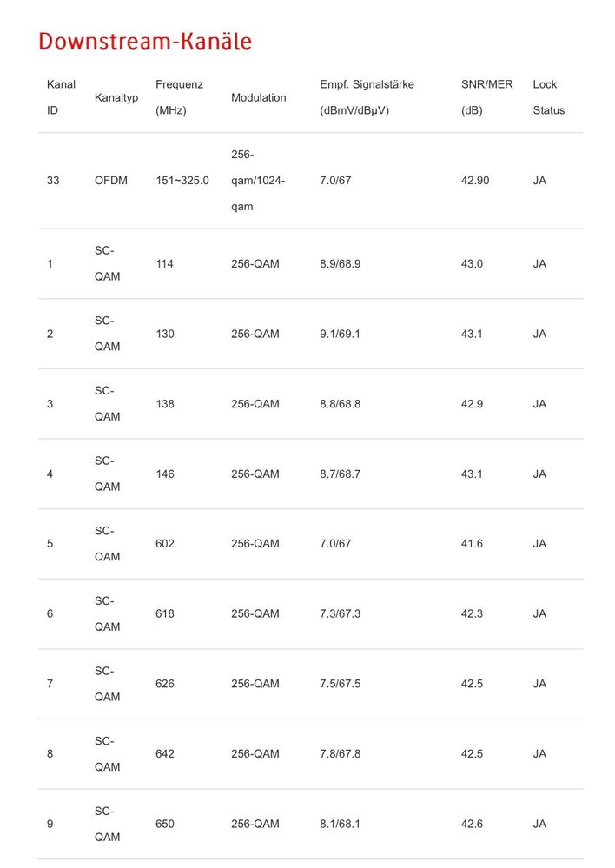
Task: Click the Lock Status column header
Action: (x=549, y=97)
